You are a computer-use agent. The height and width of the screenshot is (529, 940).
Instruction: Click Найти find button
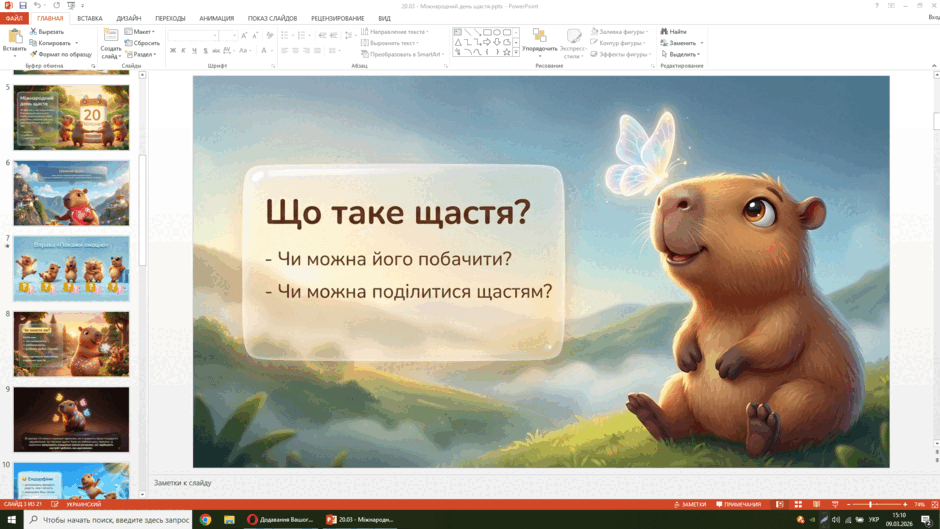pos(674,32)
